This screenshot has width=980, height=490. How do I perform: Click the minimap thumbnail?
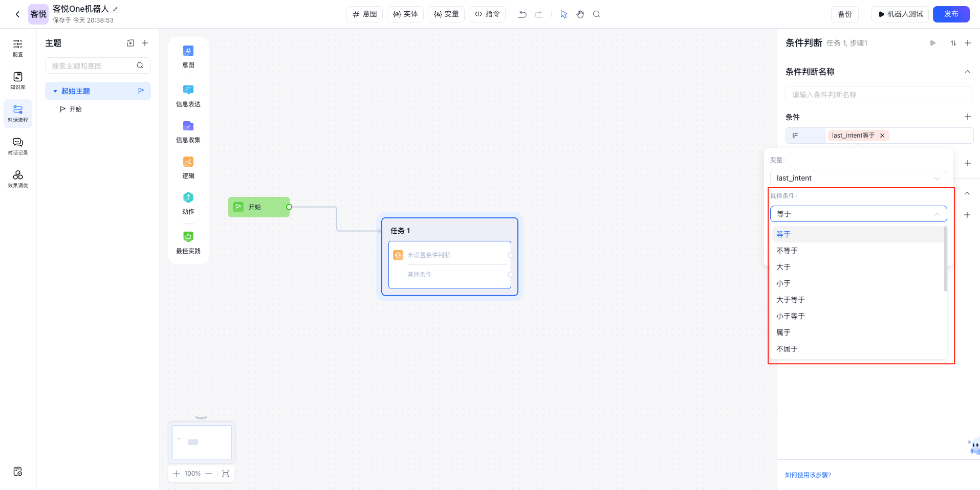202,442
